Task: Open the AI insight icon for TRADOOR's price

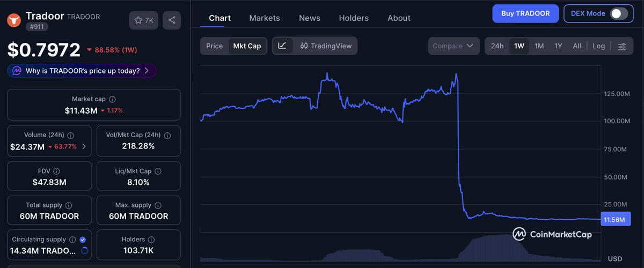Action: click(x=17, y=70)
